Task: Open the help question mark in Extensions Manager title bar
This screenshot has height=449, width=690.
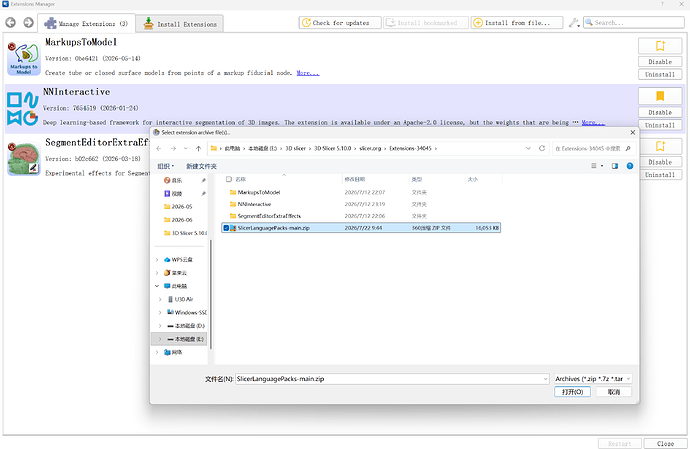Action: click(662, 4)
